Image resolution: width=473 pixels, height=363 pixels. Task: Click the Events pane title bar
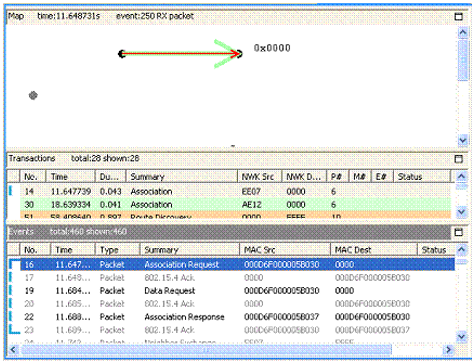pyautogui.click(x=230, y=232)
